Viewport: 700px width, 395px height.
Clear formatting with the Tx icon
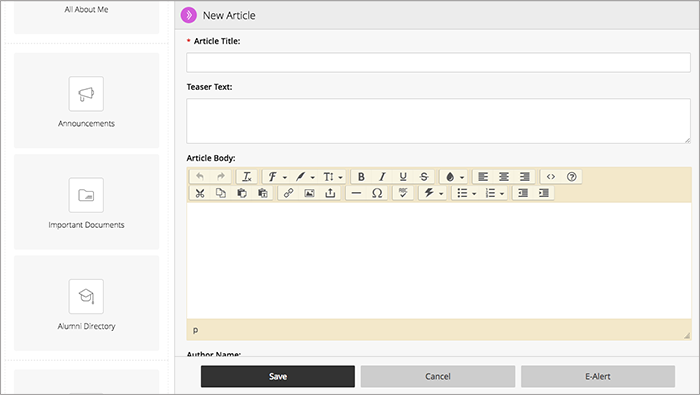tap(247, 177)
